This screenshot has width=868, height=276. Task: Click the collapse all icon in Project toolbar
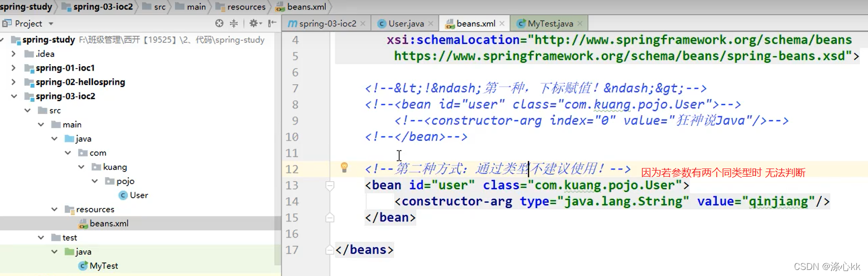tap(234, 23)
